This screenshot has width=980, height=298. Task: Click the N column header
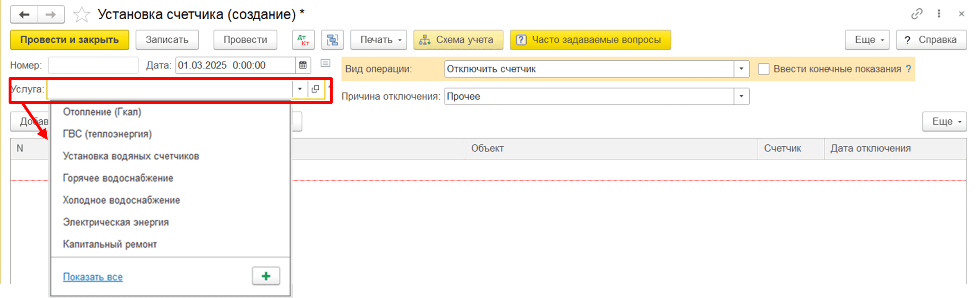pyautogui.click(x=29, y=148)
